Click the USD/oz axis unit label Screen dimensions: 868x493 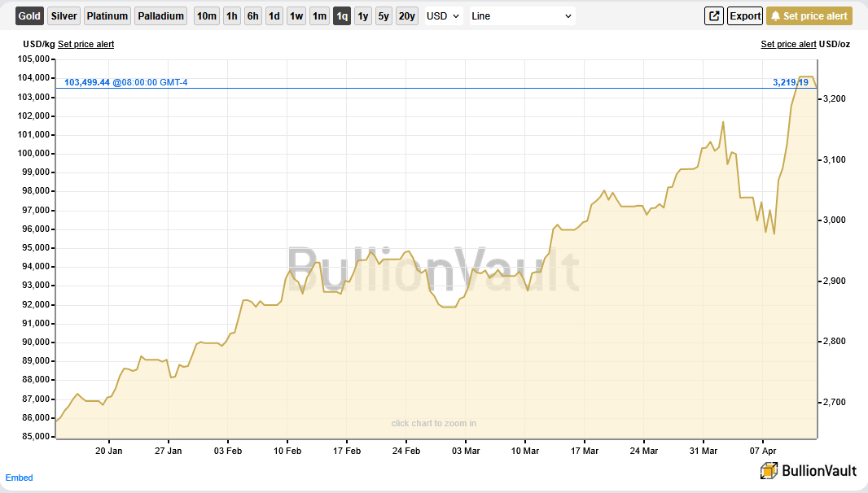pos(835,44)
